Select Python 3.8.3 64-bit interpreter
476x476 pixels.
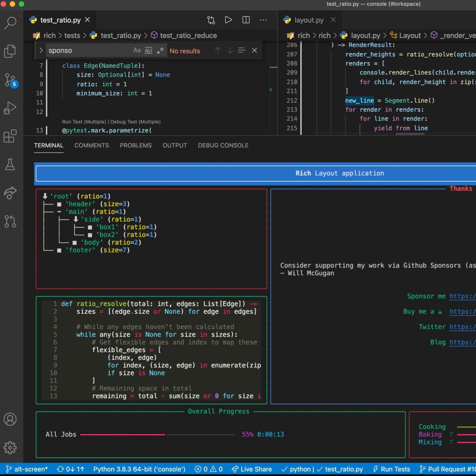(139, 469)
